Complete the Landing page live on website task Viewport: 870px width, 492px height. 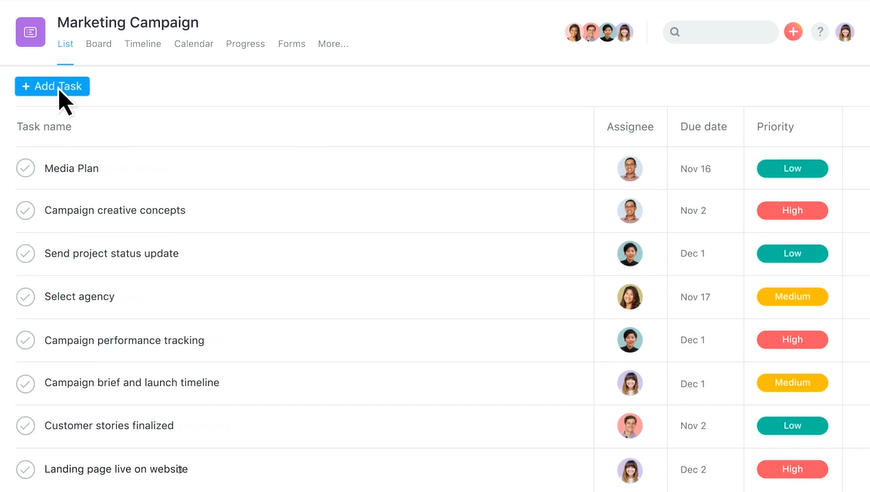pyautogui.click(x=26, y=469)
